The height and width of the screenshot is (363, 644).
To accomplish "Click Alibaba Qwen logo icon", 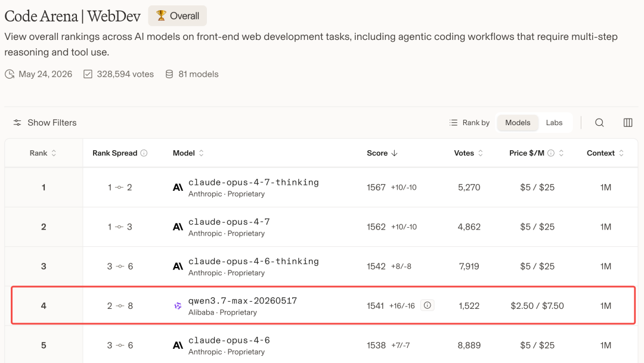I will (x=178, y=306).
